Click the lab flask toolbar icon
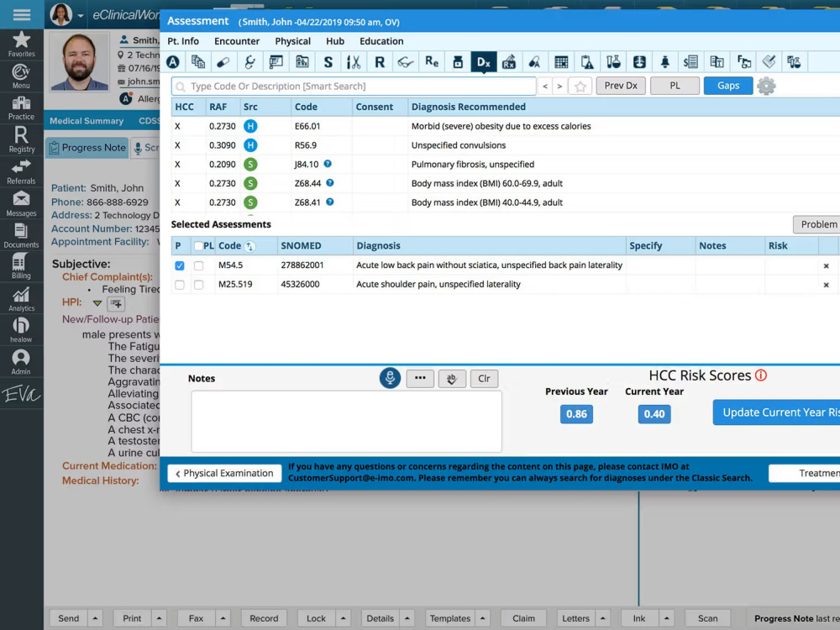Screen dimensions: 840x630 [x=613, y=62]
